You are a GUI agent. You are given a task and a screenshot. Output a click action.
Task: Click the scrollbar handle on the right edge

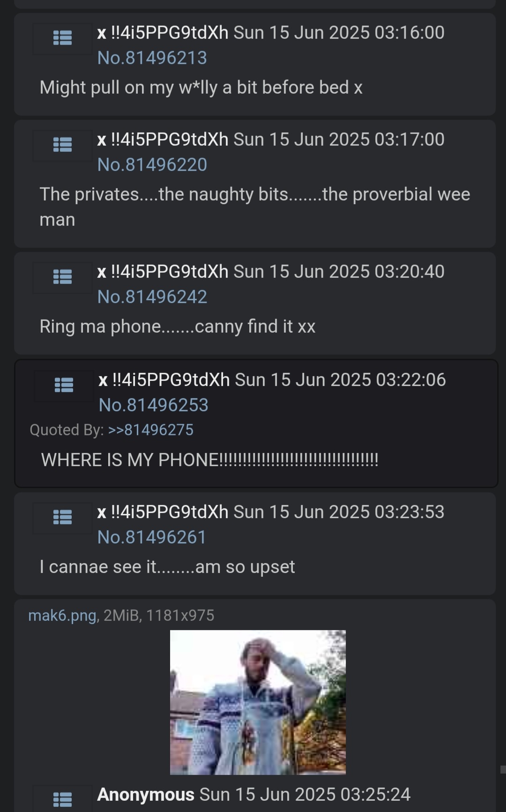(503, 769)
